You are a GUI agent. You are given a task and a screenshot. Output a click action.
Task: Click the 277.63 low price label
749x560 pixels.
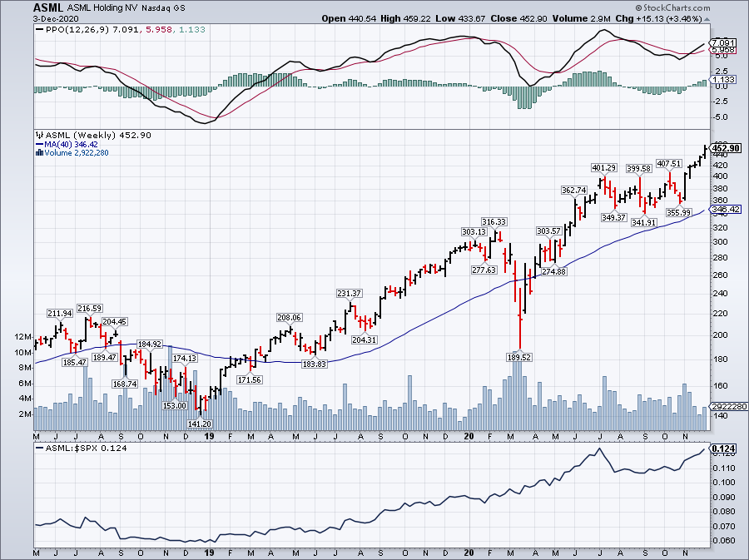[484, 270]
